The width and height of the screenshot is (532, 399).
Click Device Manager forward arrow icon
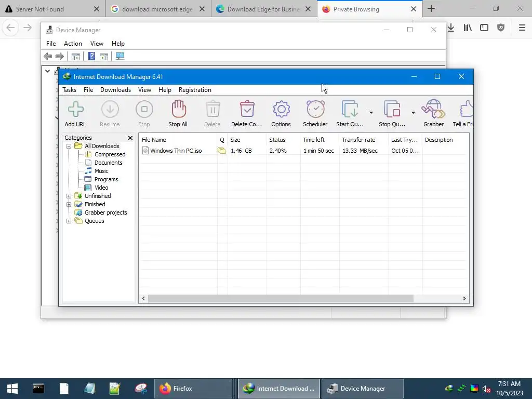(x=59, y=56)
